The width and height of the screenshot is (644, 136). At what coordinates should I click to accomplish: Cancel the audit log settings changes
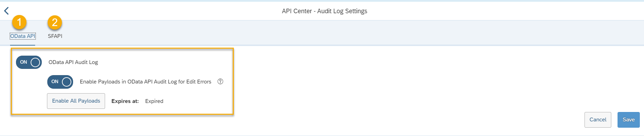[x=598, y=120]
